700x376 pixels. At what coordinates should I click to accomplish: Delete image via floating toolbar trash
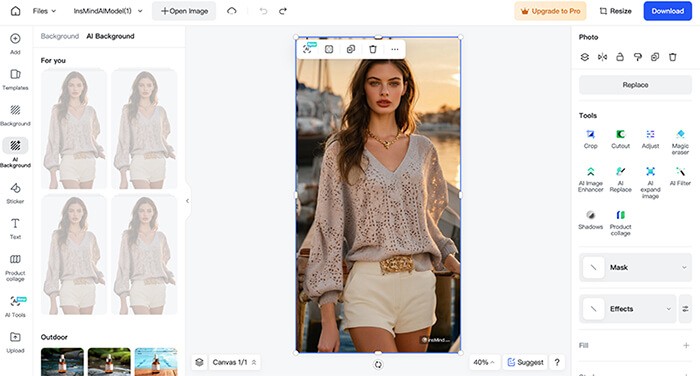(373, 49)
